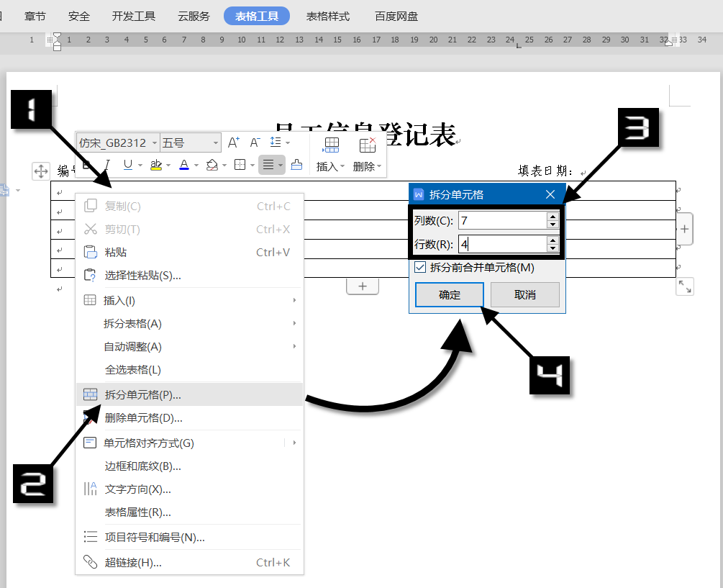
Task: Open the line spacing icon
Action: pos(276,142)
